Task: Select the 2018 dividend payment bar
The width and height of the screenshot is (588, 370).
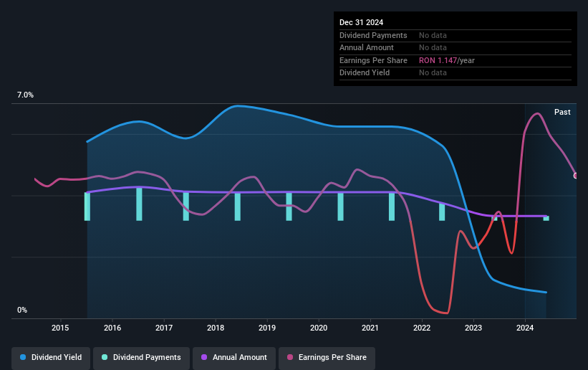Action: 237,207
